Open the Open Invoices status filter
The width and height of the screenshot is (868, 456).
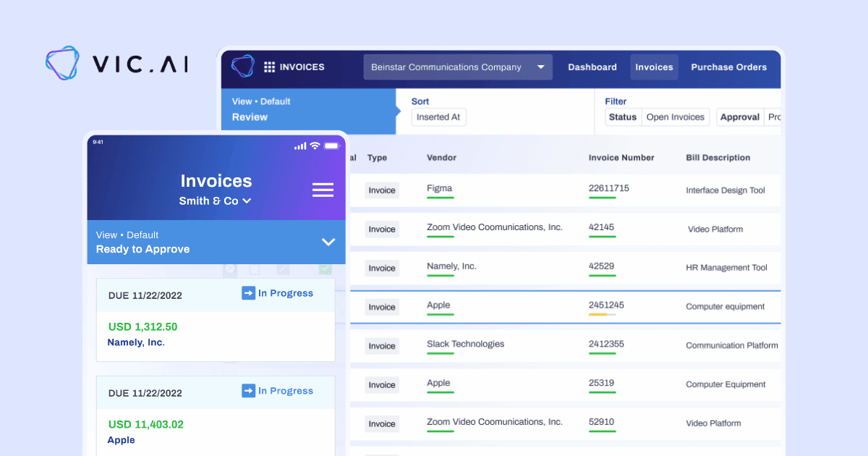coord(676,117)
